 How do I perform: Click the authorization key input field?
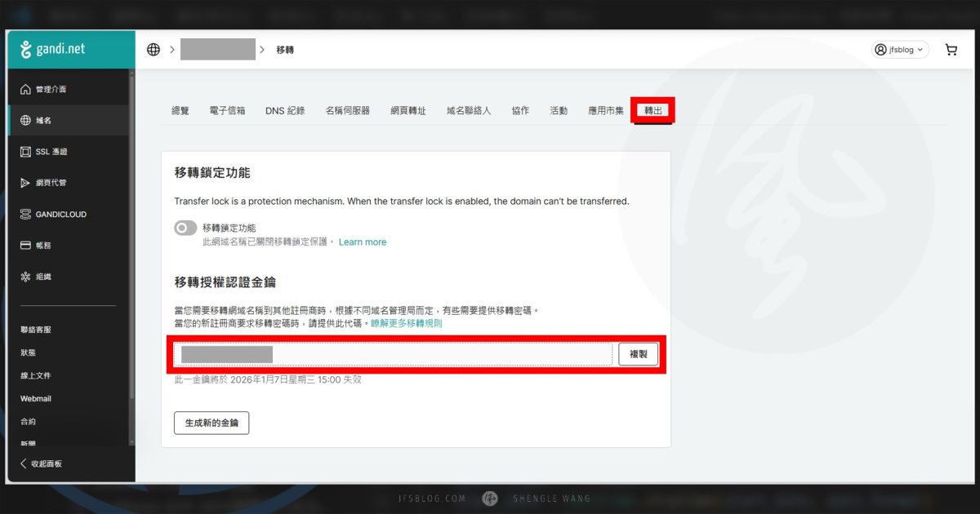(392, 353)
